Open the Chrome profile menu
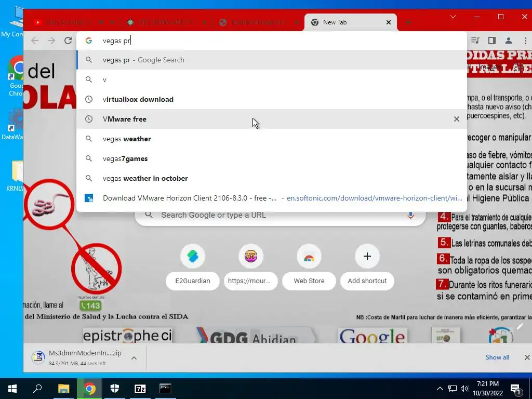The image size is (532, 399). pyautogui.click(x=508, y=41)
